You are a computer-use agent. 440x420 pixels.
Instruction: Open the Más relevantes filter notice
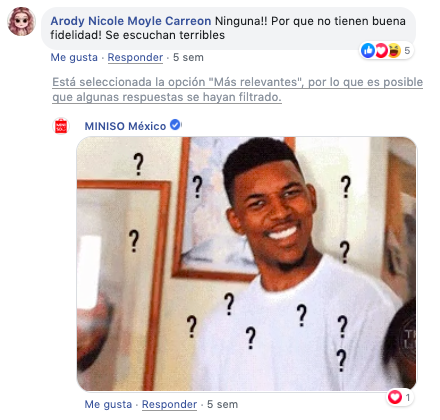[x=237, y=89]
